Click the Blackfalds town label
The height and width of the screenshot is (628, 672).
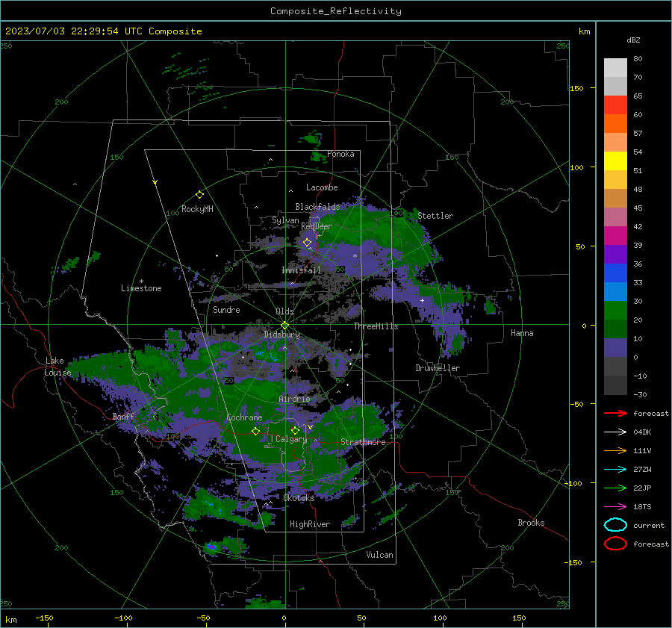click(317, 207)
